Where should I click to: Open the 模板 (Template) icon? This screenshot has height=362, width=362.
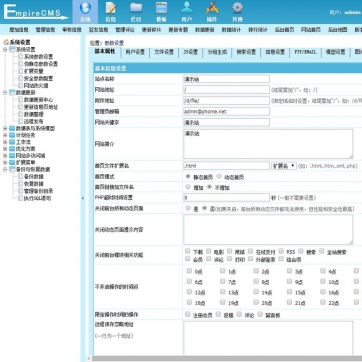coord(161,8)
